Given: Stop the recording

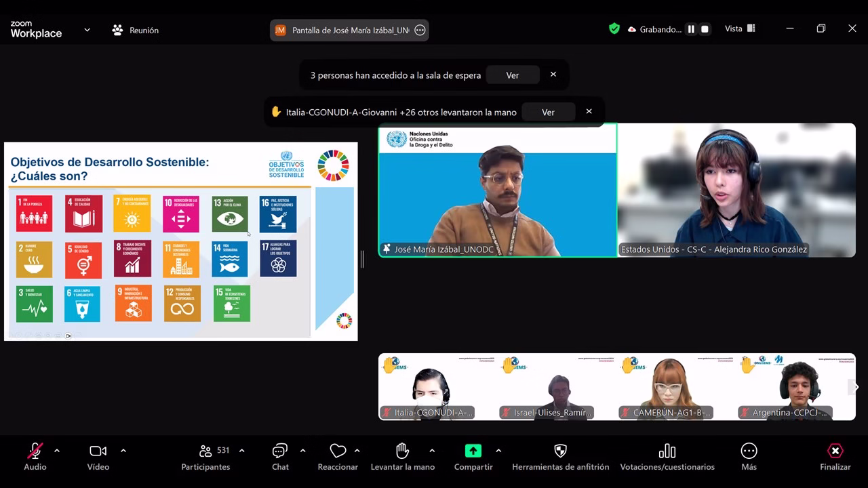Looking at the screenshot, I should [x=705, y=29].
